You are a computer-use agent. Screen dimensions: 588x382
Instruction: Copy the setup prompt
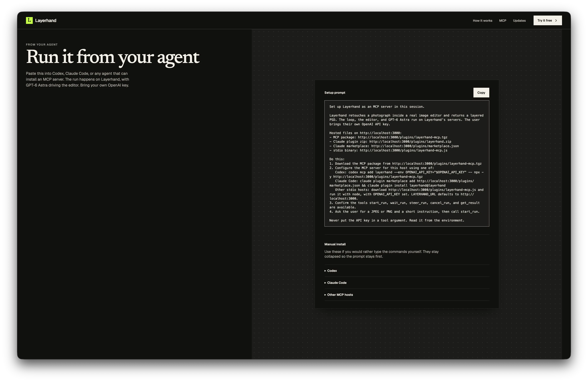pos(481,92)
